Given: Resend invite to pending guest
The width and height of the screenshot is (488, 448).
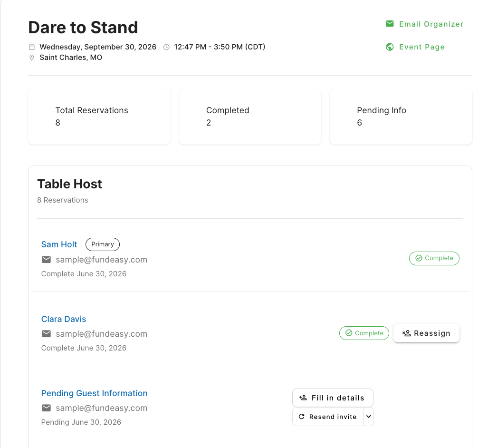Looking at the screenshot, I should (x=328, y=417).
